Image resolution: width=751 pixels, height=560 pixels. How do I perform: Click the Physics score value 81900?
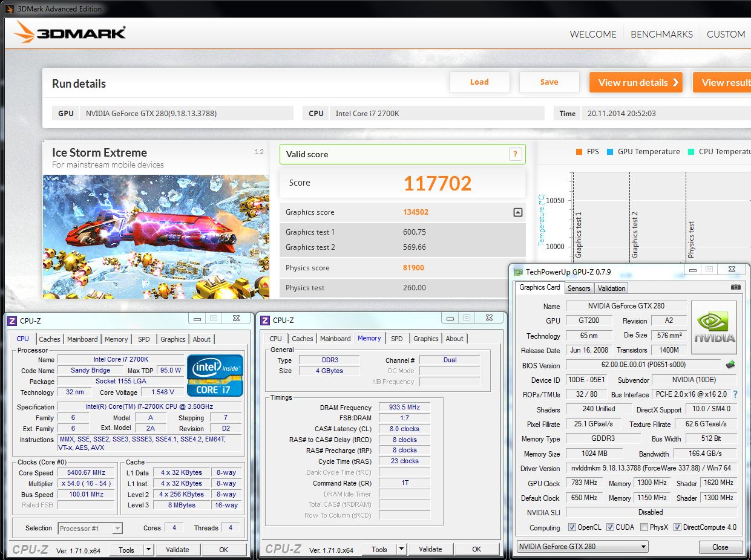pyautogui.click(x=414, y=268)
